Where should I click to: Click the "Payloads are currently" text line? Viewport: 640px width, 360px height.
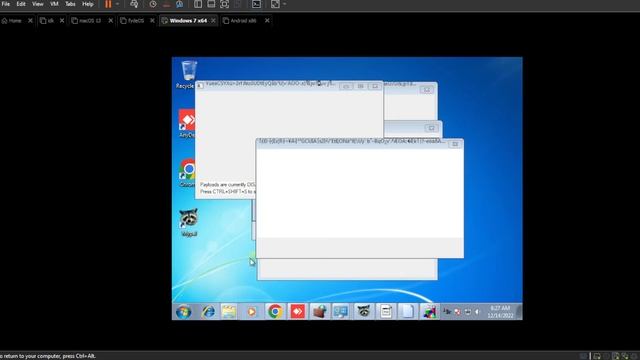(227, 184)
